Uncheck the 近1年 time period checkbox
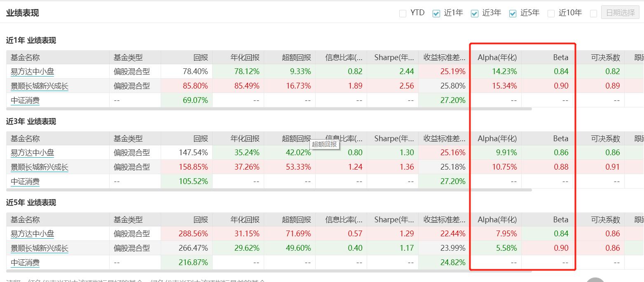This screenshot has width=644, height=282. [x=436, y=13]
